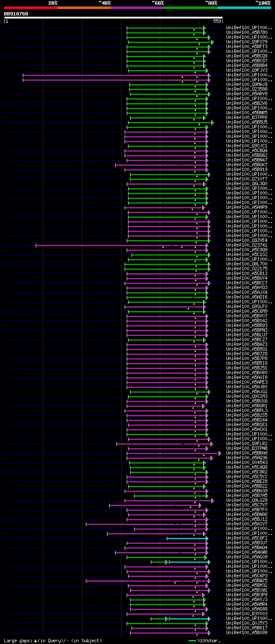The height and width of the screenshot is (644, 275).
Task: Select the UniRef100_A5B099 label
Action: [247, 632]
